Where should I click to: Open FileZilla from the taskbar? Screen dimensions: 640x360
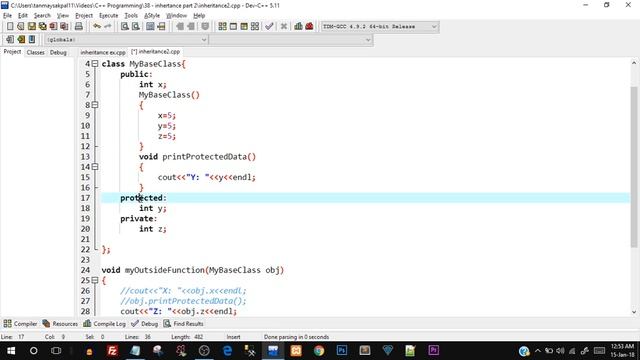click(112, 351)
